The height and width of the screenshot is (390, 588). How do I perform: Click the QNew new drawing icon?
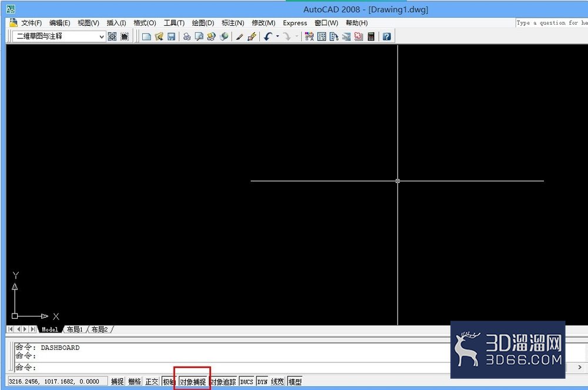coord(146,36)
